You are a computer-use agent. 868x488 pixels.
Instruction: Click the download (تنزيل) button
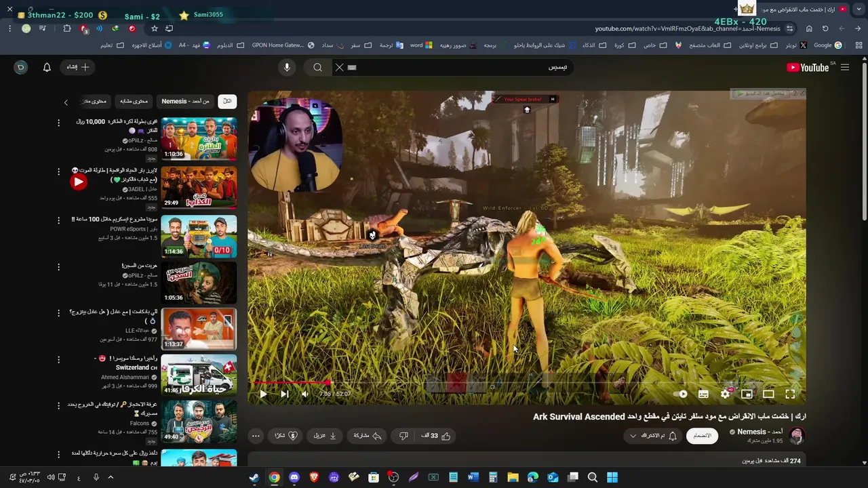[x=325, y=436]
